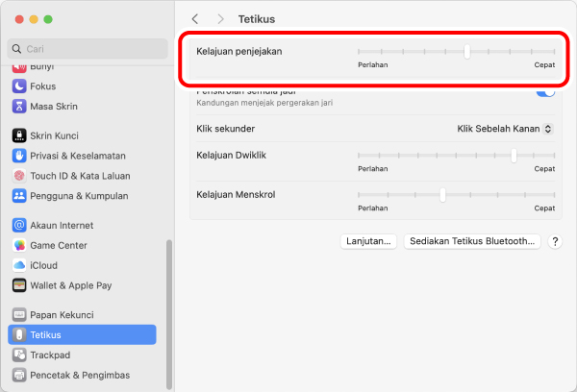Select the iCloud cloud icon
577x392 pixels.
coord(19,265)
